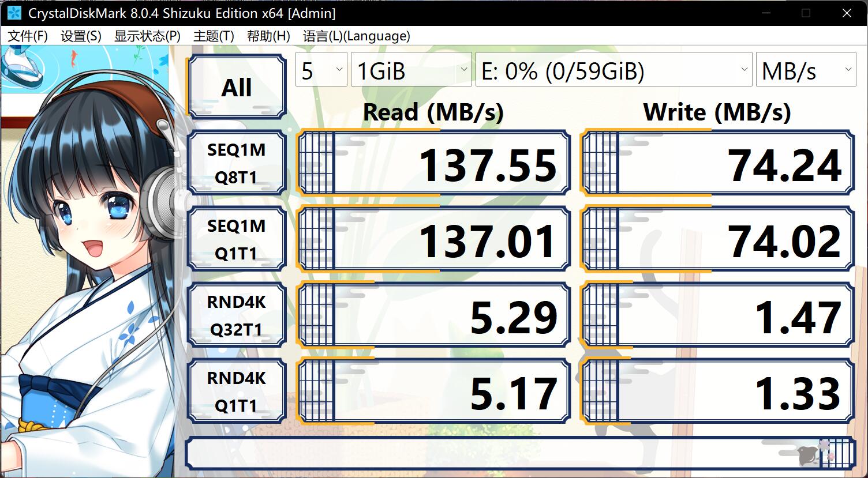Select the SEQ1M Q8T1 read value 137.55
Image resolution: width=868 pixels, height=478 pixels.
click(x=433, y=163)
